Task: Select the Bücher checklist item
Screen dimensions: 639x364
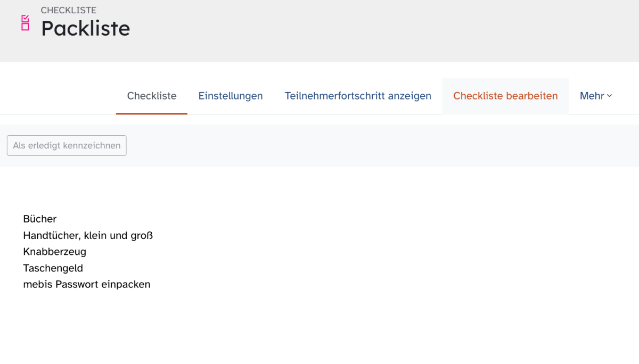Action: pos(40,219)
